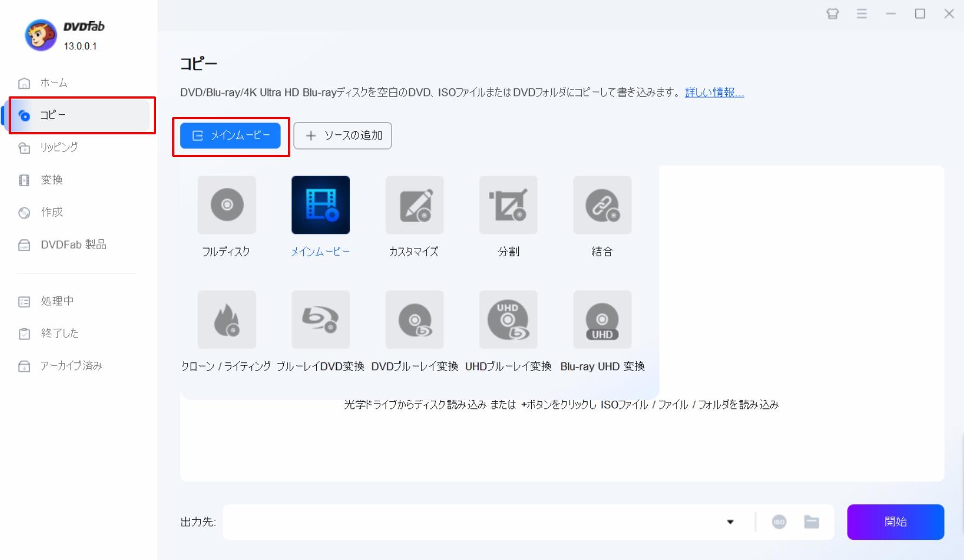Image resolution: width=964 pixels, height=560 pixels.
Task: Open the skin theme shirt icon
Action: click(x=832, y=14)
